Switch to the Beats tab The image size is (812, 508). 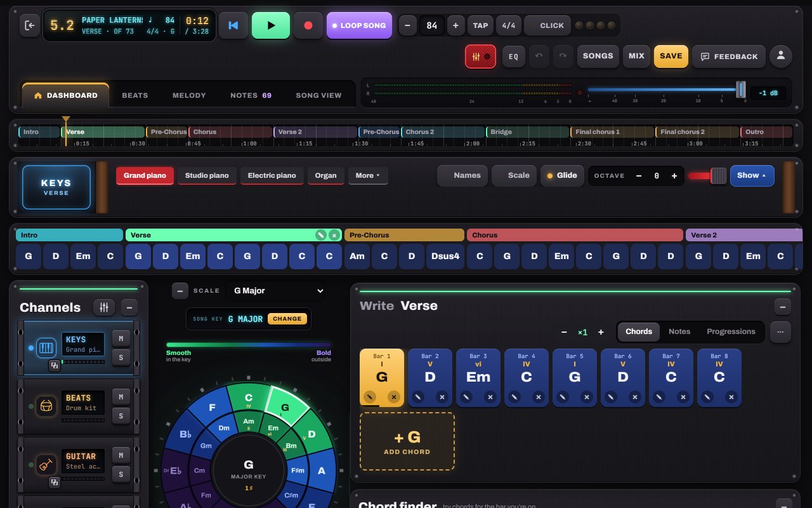[135, 95]
